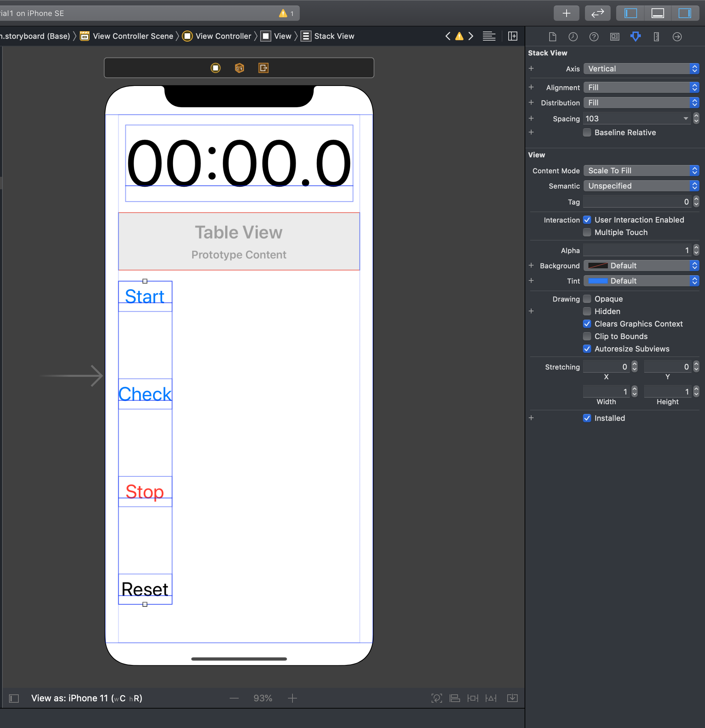Screen dimensions: 705x728
Task: Toggle the Hidden checkbox
Action: (x=587, y=311)
